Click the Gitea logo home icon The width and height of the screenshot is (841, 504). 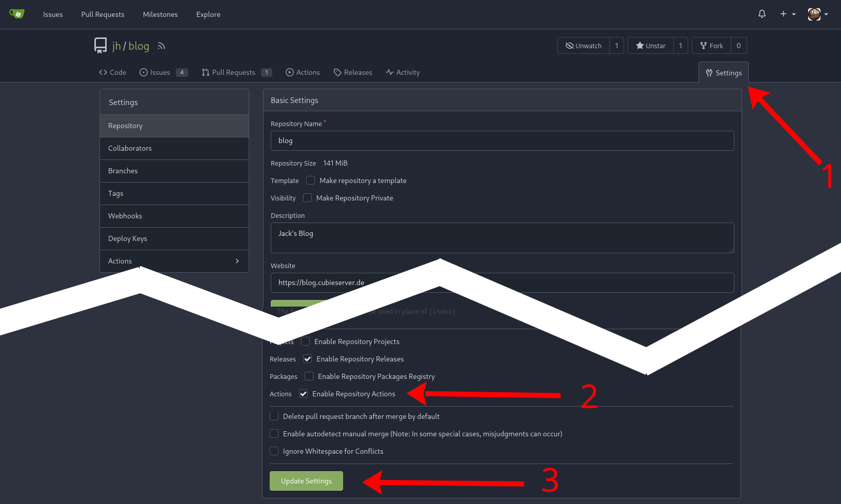17,14
